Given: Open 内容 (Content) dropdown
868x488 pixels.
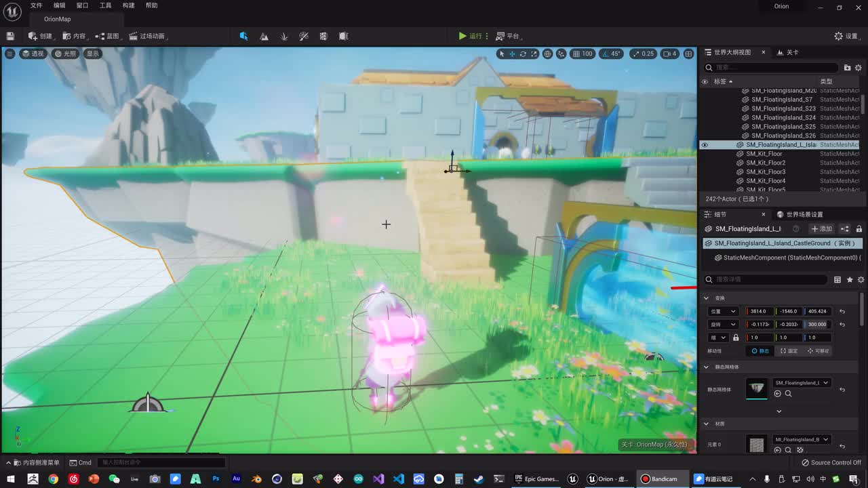Looking at the screenshot, I should (75, 36).
